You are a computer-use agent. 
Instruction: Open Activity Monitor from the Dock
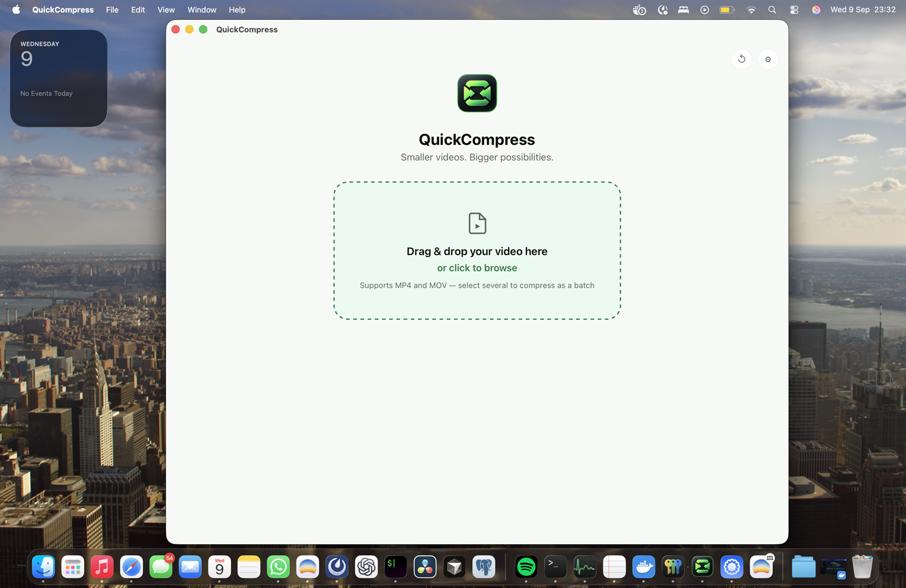[x=585, y=566]
